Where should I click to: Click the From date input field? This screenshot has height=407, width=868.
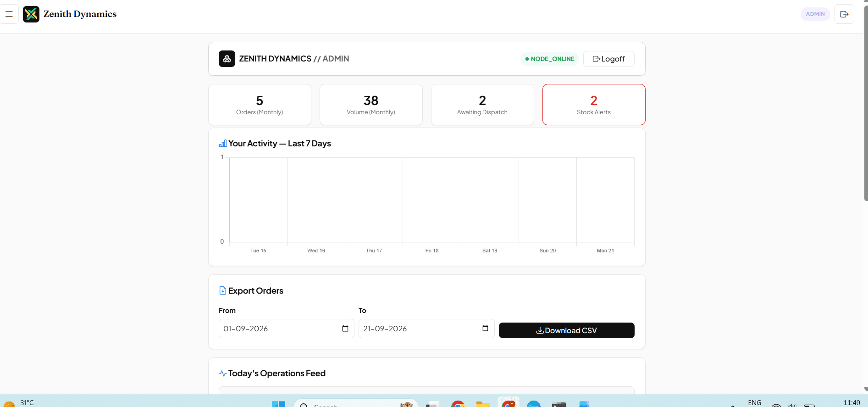[x=286, y=329]
